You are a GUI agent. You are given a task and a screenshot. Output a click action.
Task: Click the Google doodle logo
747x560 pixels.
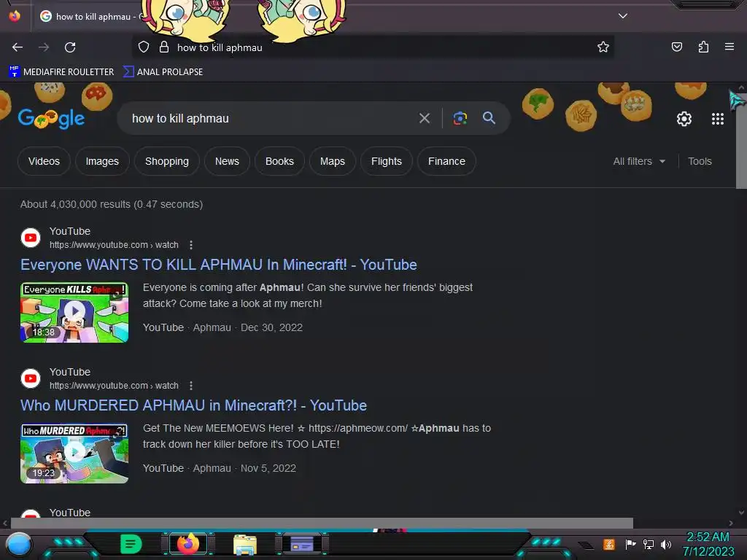[x=52, y=119]
